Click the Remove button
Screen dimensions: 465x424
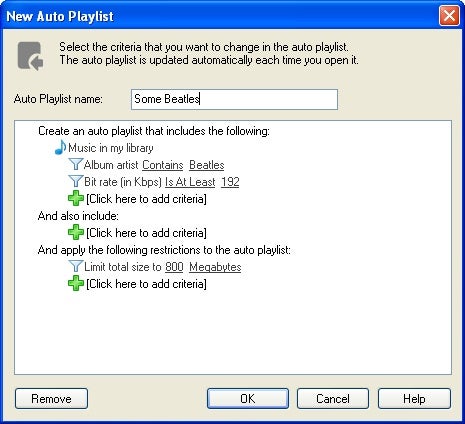pyautogui.click(x=51, y=399)
